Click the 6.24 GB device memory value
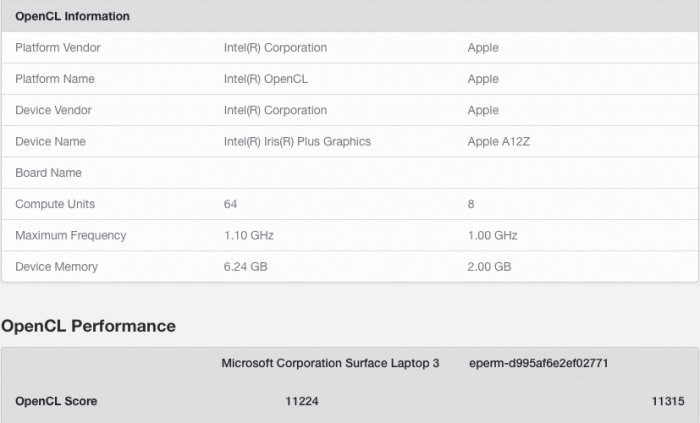Viewport: 700px width, 423px height. point(245,267)
